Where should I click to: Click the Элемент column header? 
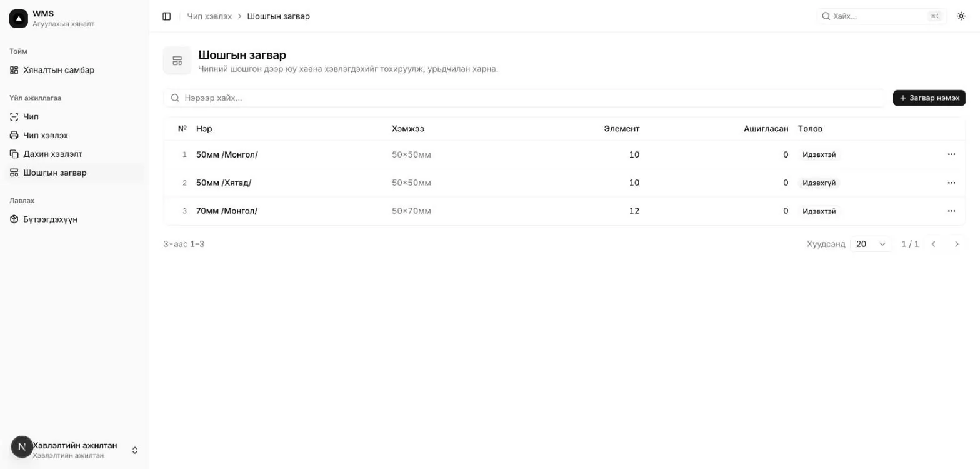click(x=622, y=129)
